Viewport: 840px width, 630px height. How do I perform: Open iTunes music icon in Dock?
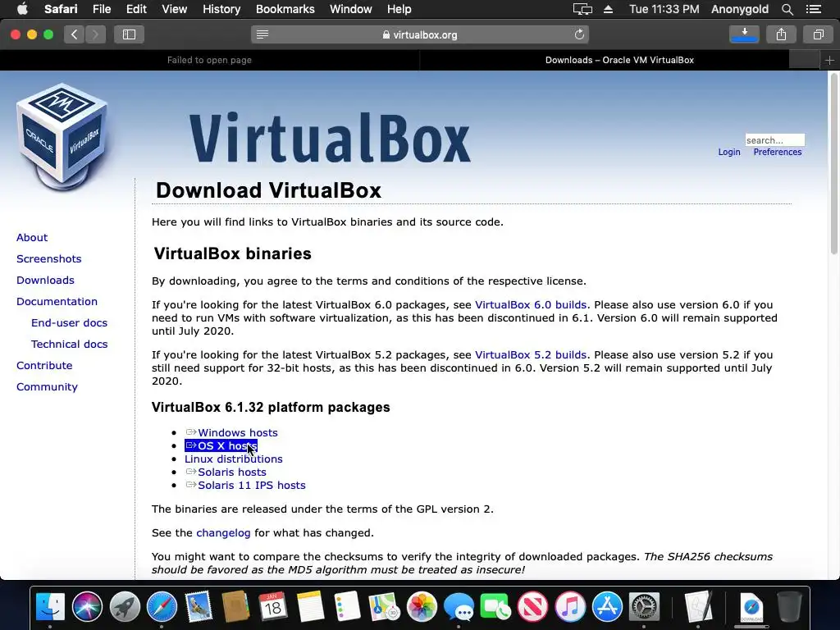[570, 606]
